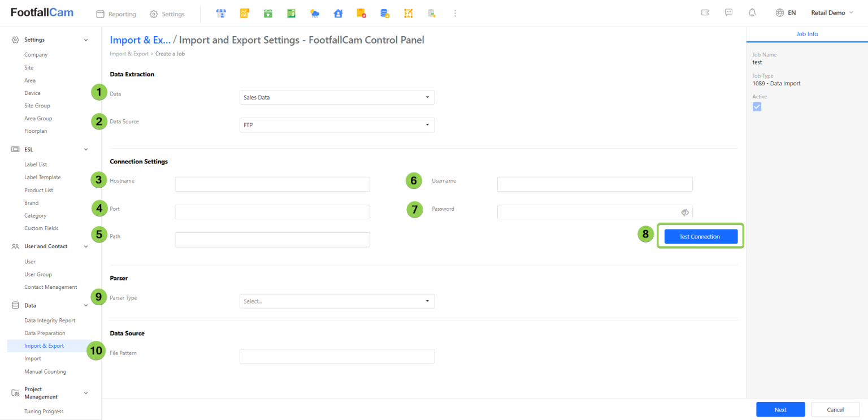Collapse the Project Management section
The height and width of the screenshot is (420, 868).
tap(86, 393)
